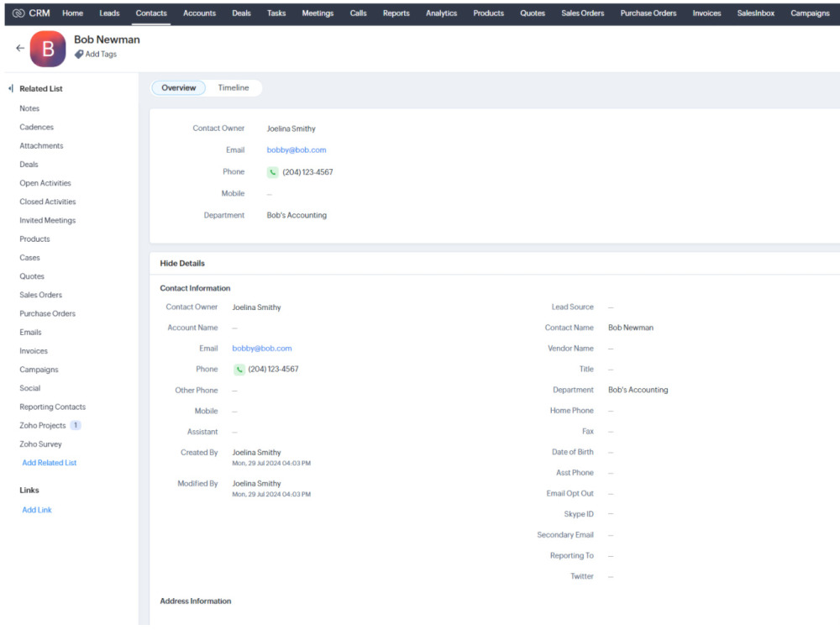Open the Meetings module
The image size is (840, 630).
click(318, 13)
